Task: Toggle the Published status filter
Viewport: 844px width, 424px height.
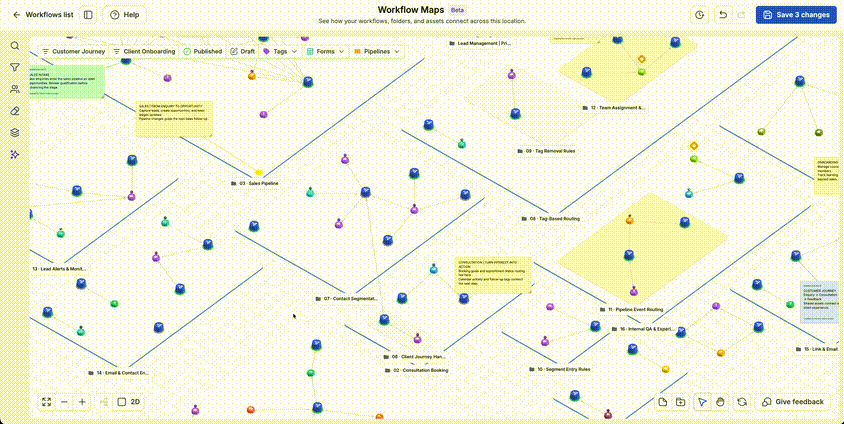Action: point(202,52)
